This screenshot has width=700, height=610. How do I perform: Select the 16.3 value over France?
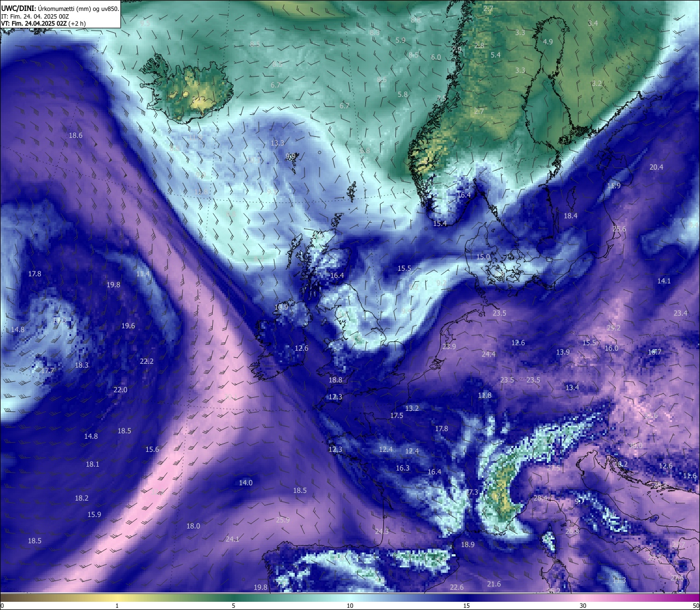[x=402, y=468]
